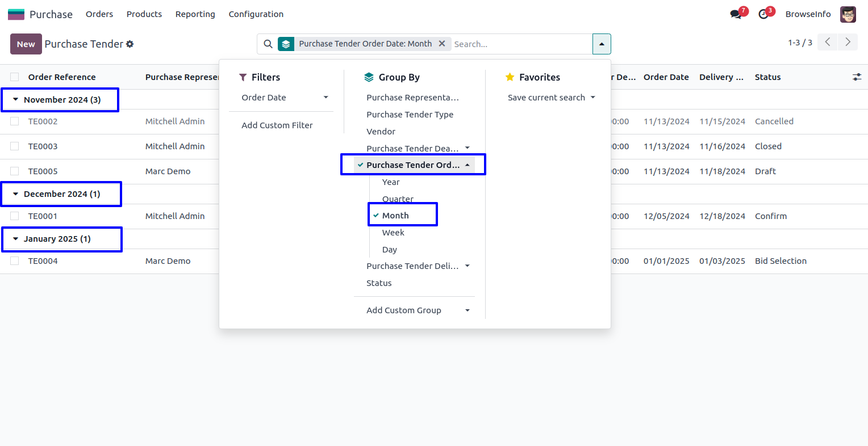The width and height of the screenshot is (868, 446).
Task: Go to next page arrow
Action: point(848,42)
